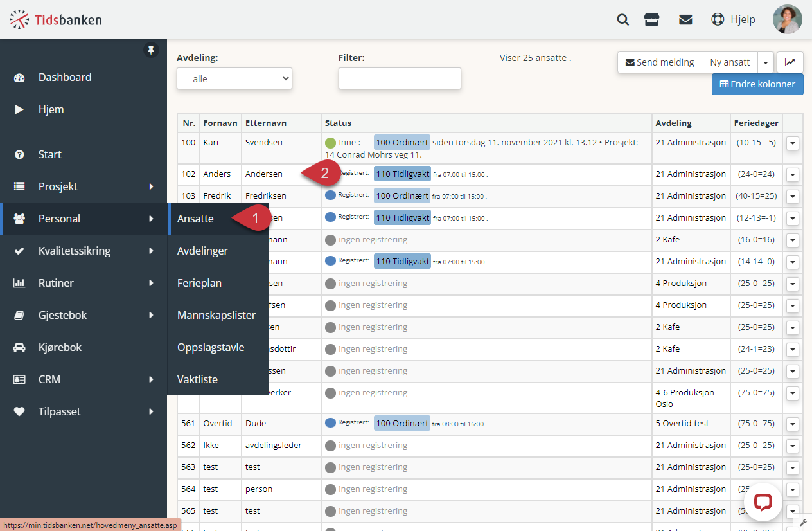The width and height of the screenshot is (812, 531).
Task: Open the Avdeling dropdown
Action: point(234,78)
